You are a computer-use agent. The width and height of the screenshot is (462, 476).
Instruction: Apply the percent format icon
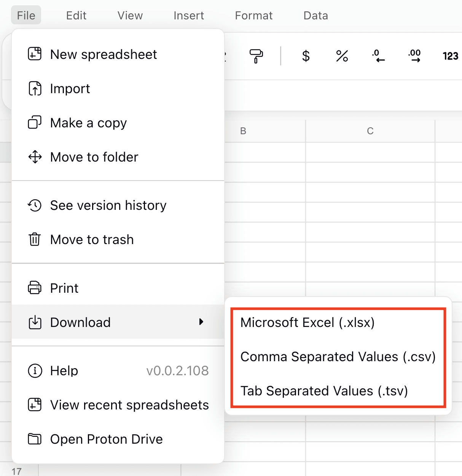click(x=342, y=56)
